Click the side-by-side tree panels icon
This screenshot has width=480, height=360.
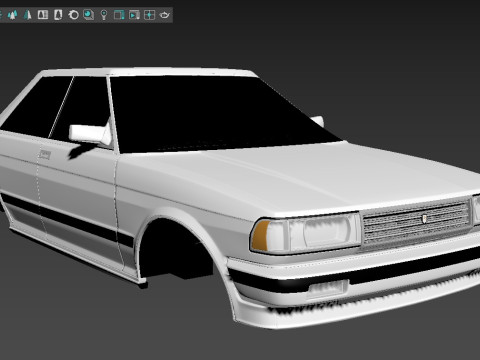point(43,15)
